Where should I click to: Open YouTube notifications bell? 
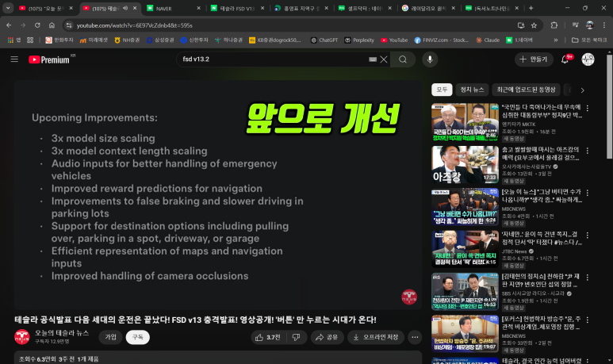(565, 59)
